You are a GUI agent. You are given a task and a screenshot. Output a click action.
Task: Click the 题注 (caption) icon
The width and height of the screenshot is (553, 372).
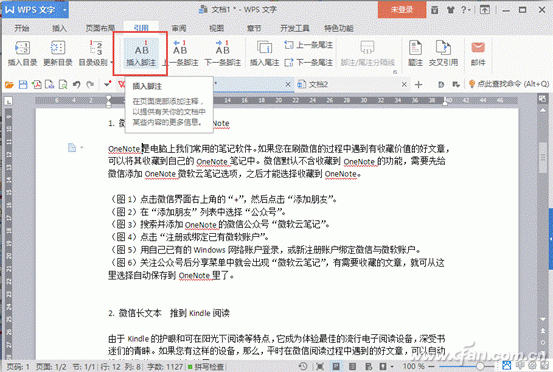415,54
